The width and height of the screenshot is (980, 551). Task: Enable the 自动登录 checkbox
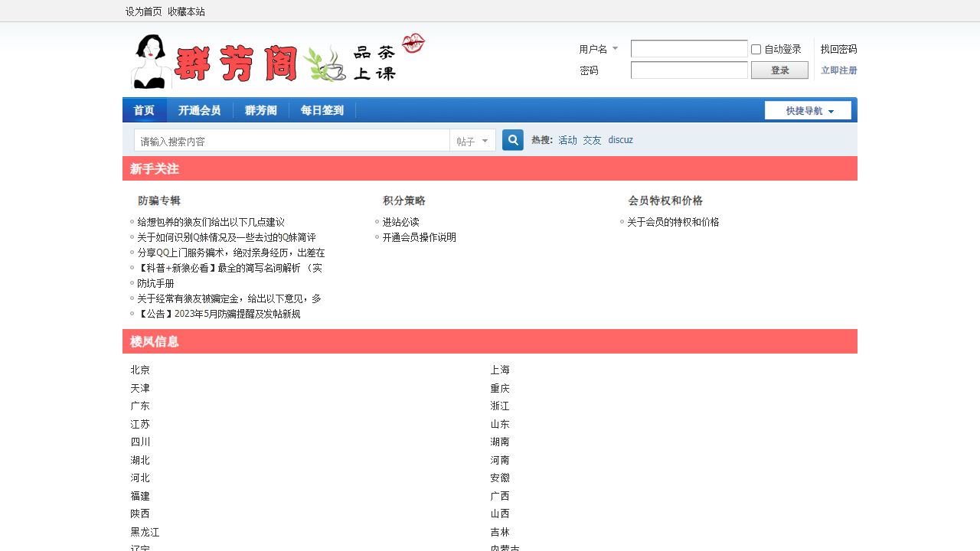pos(756,49)
